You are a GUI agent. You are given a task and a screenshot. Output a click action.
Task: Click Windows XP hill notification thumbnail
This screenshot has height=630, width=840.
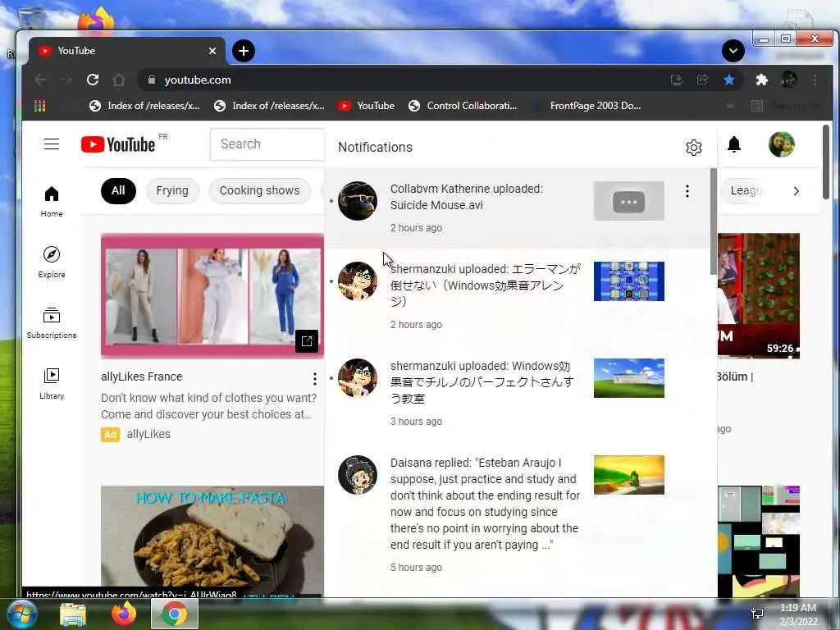coord(629,378)
